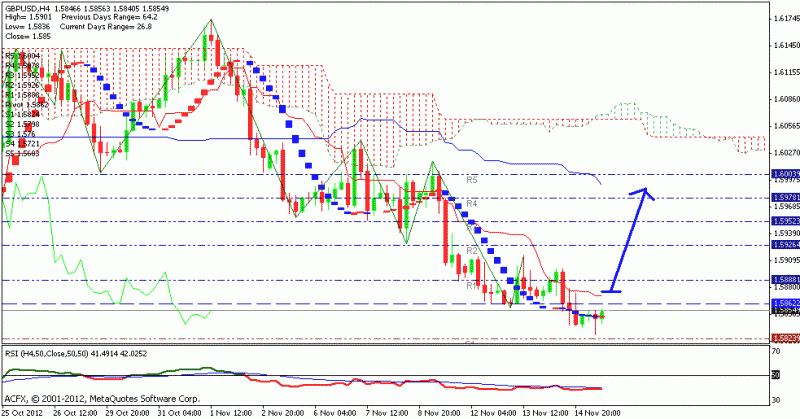The width and height of the screenshot is (800, 419).
Task: Click the highlighted 1.6003 price tag
Action: coord(783,173)
